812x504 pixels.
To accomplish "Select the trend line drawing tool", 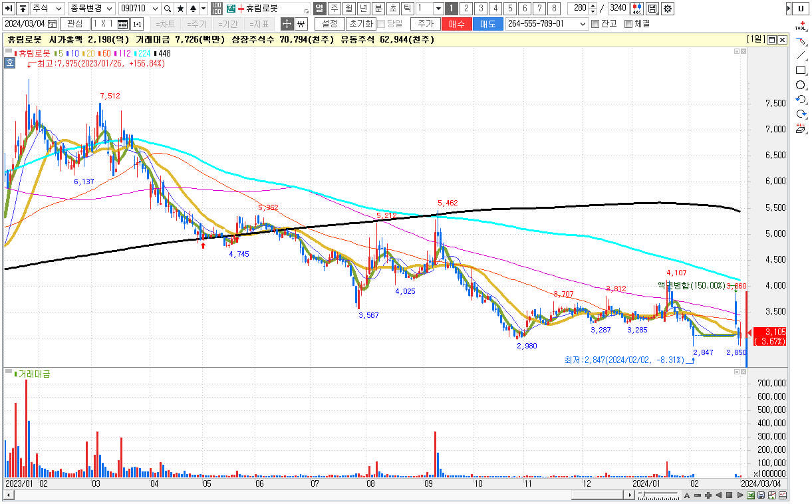I will [x=801, y=56].
